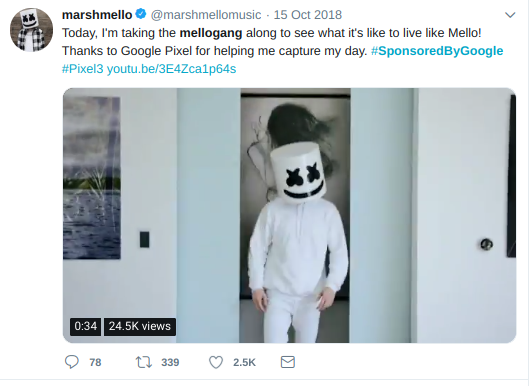The image size is (529, 386).
Task: Open the reply speech bubble icon
Action: pyautogui.click(x=72, y=362)
